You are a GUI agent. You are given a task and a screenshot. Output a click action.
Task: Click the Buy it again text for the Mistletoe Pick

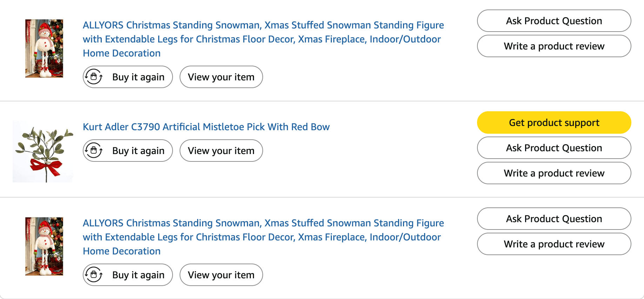pos(138,151)
